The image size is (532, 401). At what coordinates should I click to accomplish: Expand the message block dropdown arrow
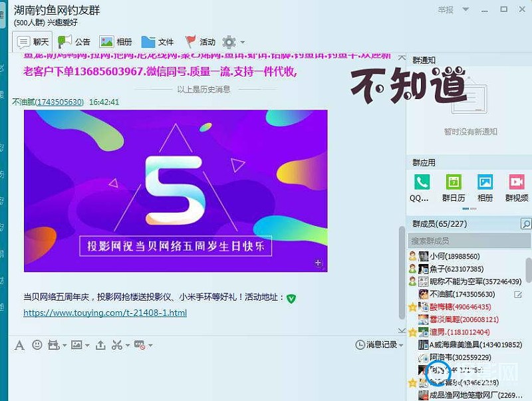tap(150, 346)
